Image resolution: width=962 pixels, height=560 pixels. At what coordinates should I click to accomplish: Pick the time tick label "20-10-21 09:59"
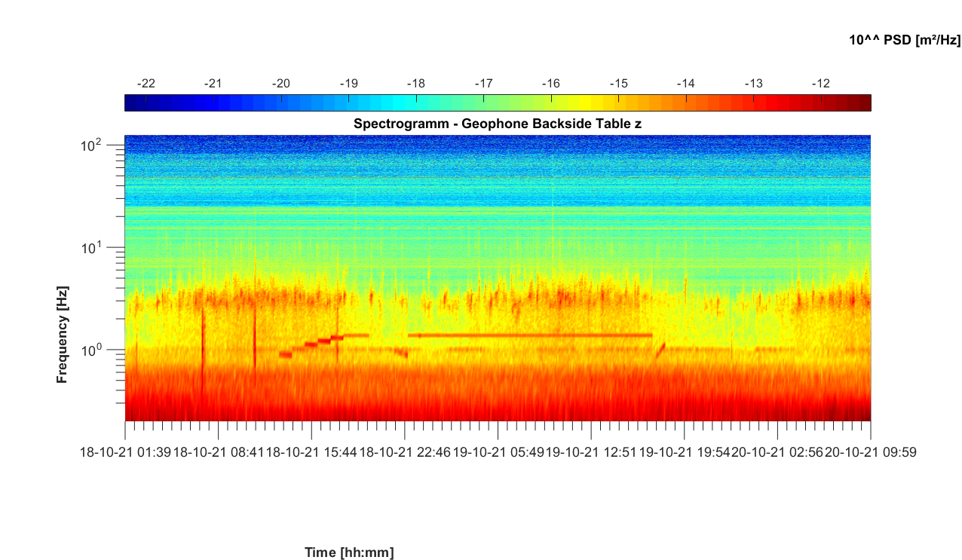point(871,452)
